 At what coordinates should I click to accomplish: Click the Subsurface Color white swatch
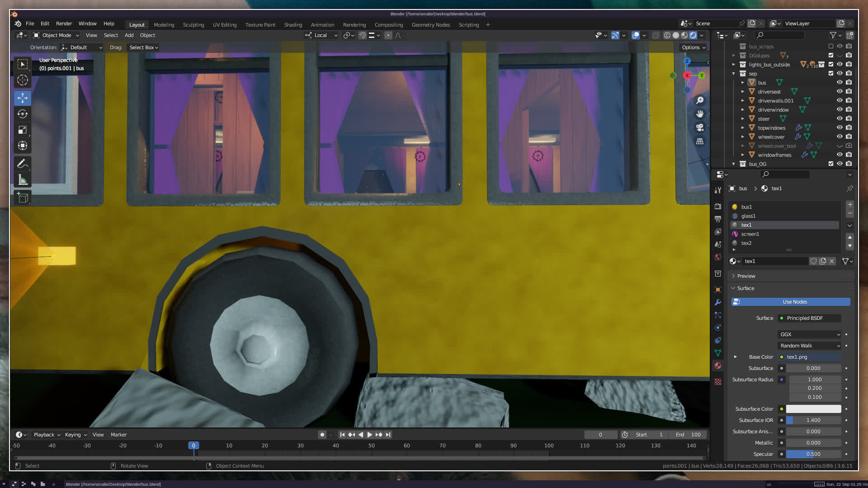coord(813,409)
